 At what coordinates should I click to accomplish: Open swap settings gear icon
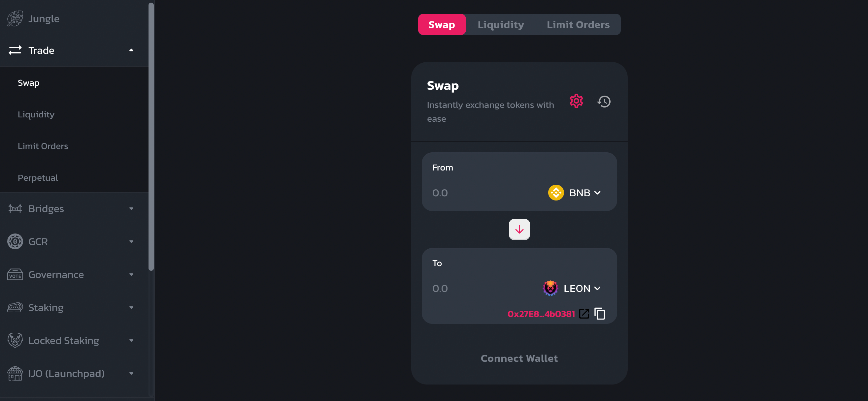[x=576, y=101]
